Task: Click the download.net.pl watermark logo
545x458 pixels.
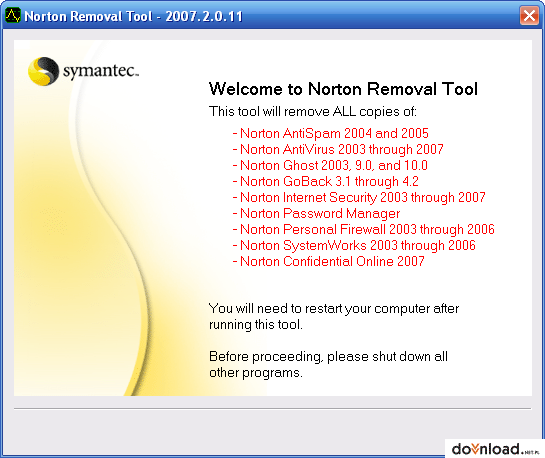Action: (495, 449)
